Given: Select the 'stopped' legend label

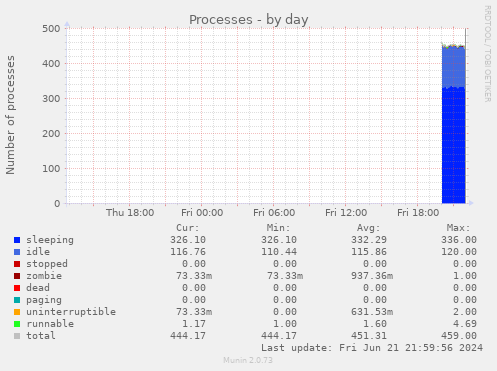Looking at the screenshot, I should 47,264.
